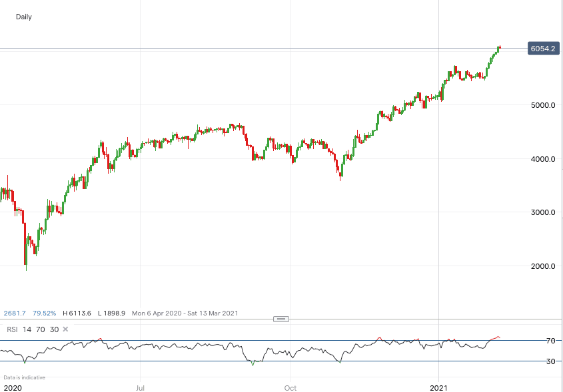The width and height of the screenshot is (563, 392).
Task: Select the 2020 marker on time axis
Action: pyautogui.click(x=13, y=387)
